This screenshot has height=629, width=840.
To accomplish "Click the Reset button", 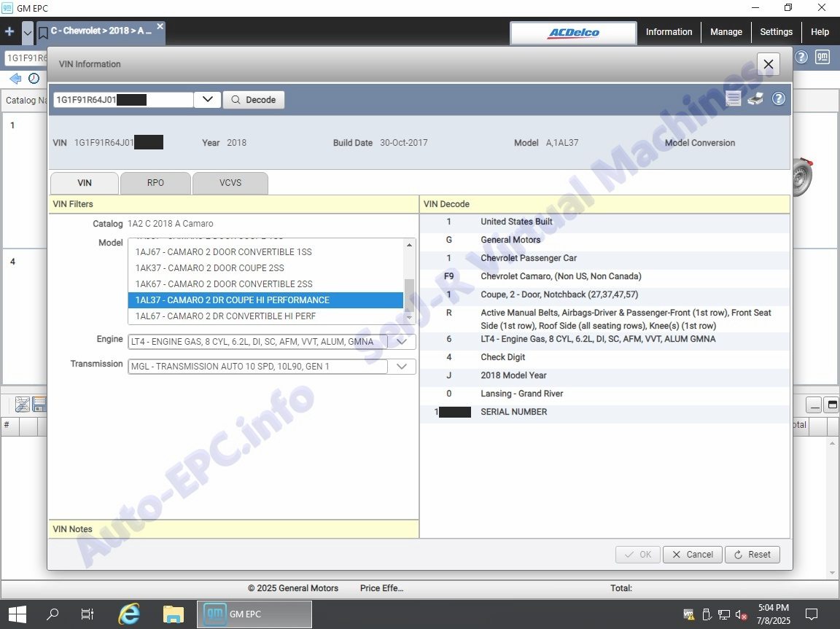I will (x=752, y=555).
